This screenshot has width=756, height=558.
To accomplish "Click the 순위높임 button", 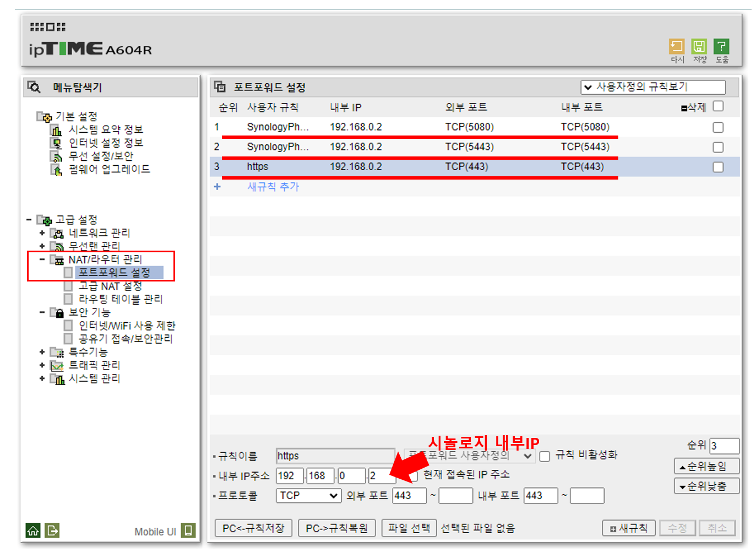I will (x=706, y=467).
